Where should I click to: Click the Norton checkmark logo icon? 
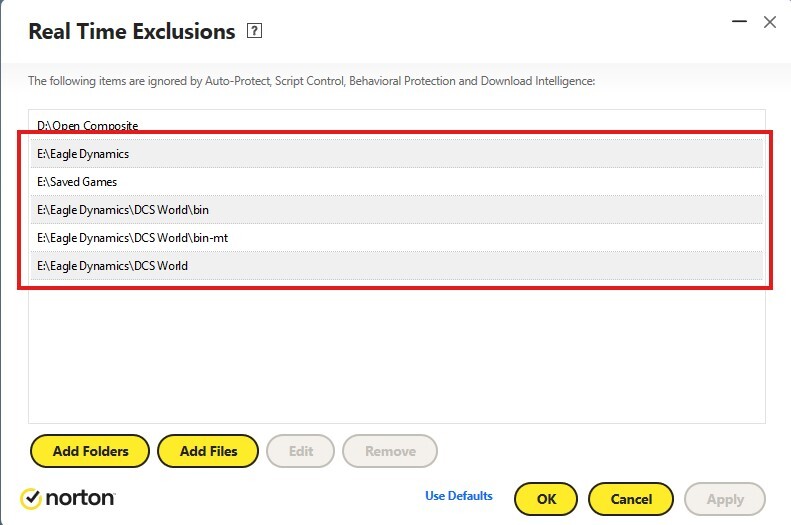(31, 498)
